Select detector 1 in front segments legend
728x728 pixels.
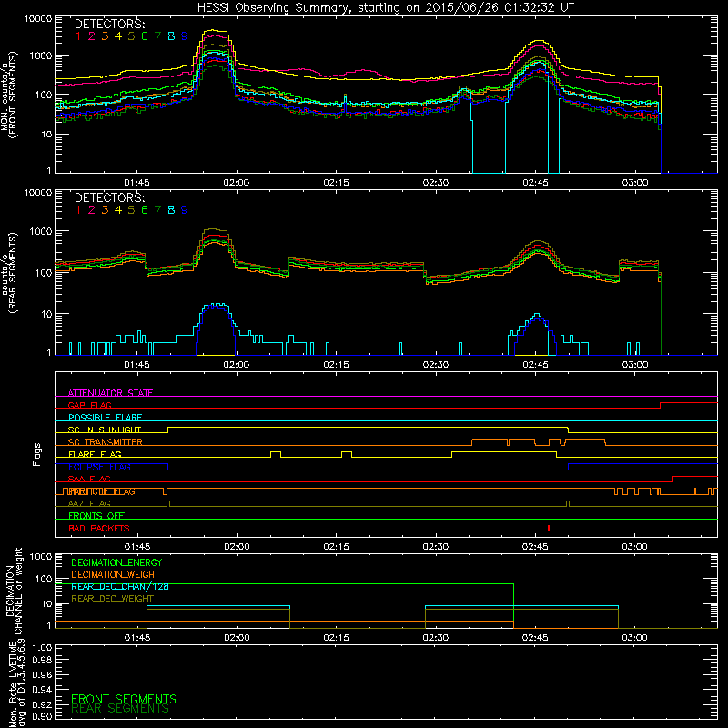(x=78, y=36)
